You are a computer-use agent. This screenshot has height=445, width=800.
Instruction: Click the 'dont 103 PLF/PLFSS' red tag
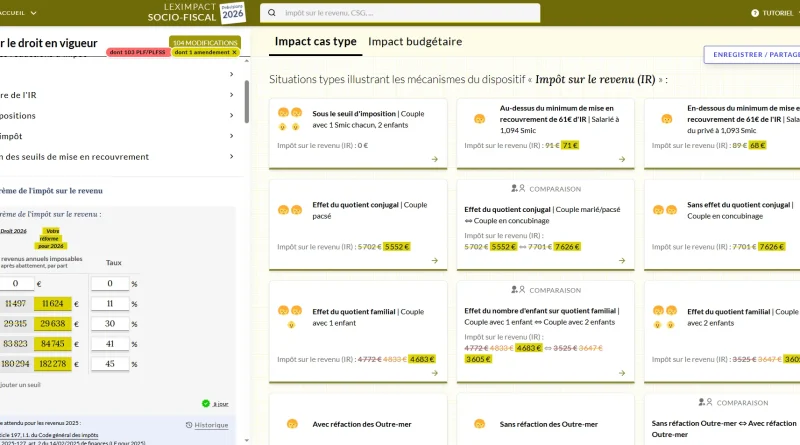pyautogui.click(x=138, y=52)
